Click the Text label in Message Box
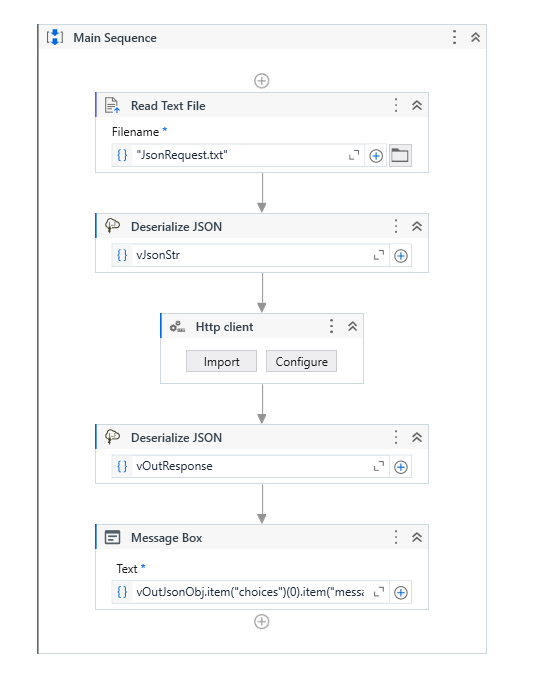 (x=127, y=569)
